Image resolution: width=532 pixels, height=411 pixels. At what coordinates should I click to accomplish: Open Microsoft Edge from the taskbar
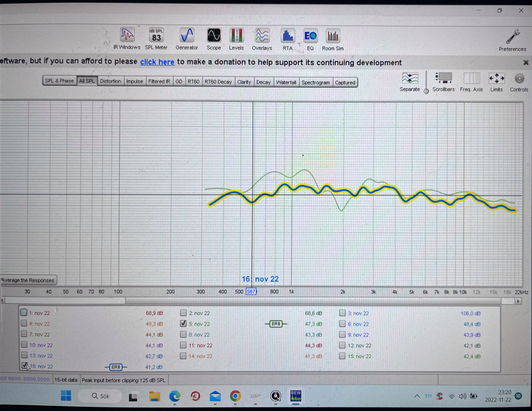click(x=175, y=396)
